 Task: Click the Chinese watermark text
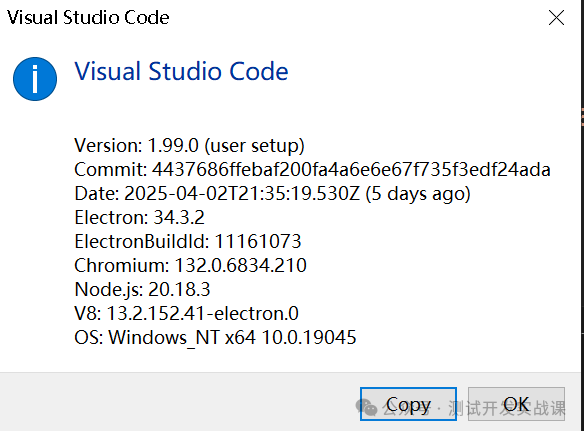coord(474,409)
